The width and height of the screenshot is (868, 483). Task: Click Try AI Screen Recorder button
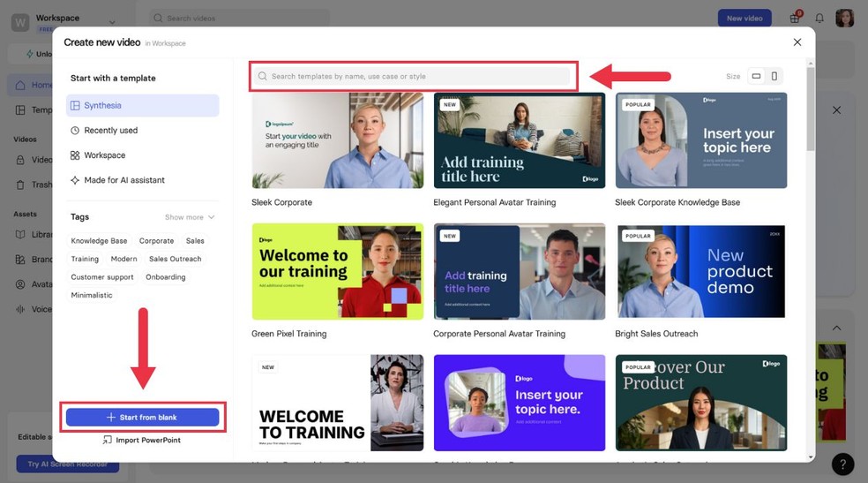[68, 464]
